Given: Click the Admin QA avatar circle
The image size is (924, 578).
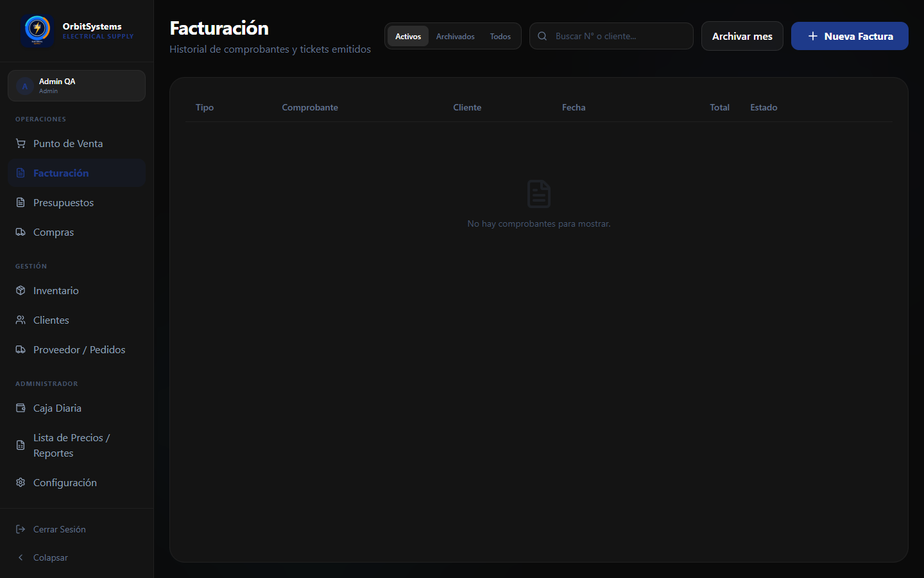Looking at the screenshot, I should (x=25, y=86).
